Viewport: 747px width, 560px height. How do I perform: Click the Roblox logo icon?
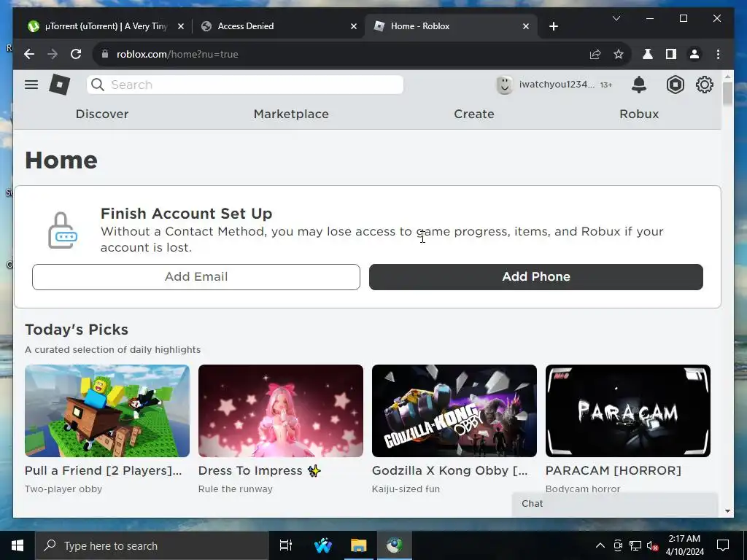tap(60, 85)
